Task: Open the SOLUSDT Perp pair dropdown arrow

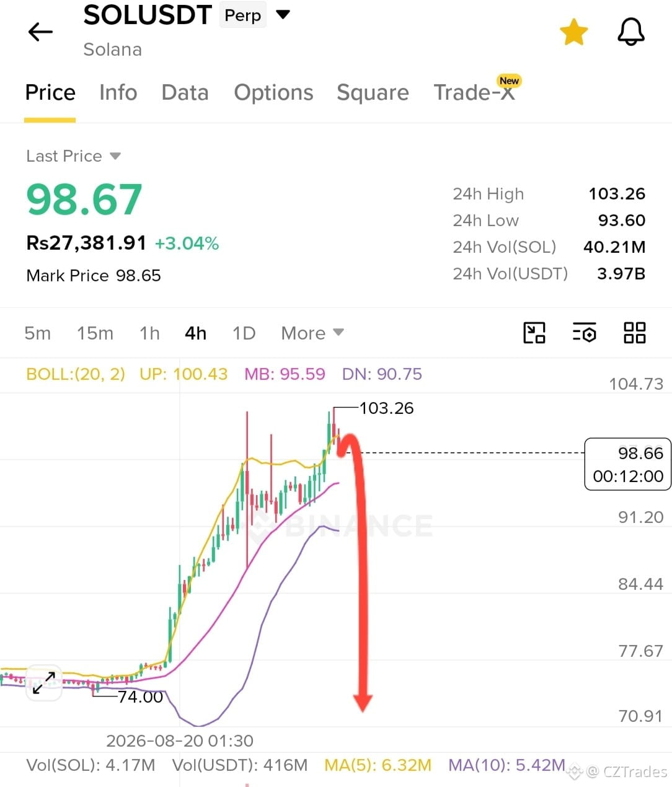Action: click(283, 14)
